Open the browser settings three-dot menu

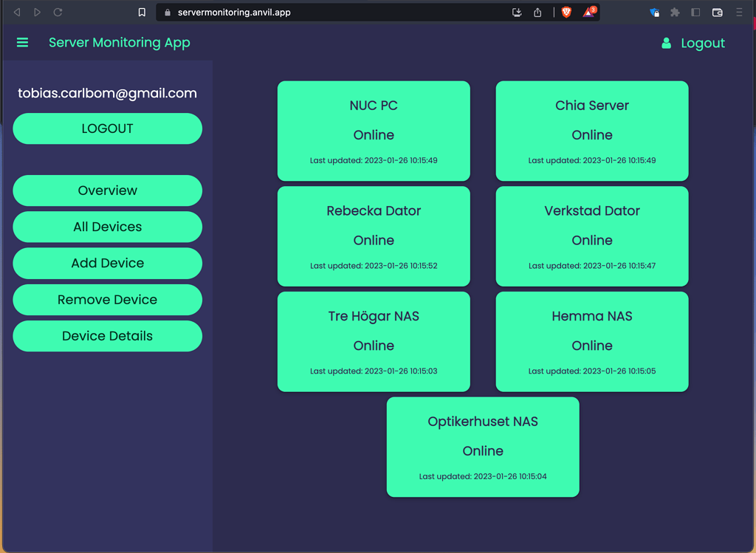pos(740,12)
